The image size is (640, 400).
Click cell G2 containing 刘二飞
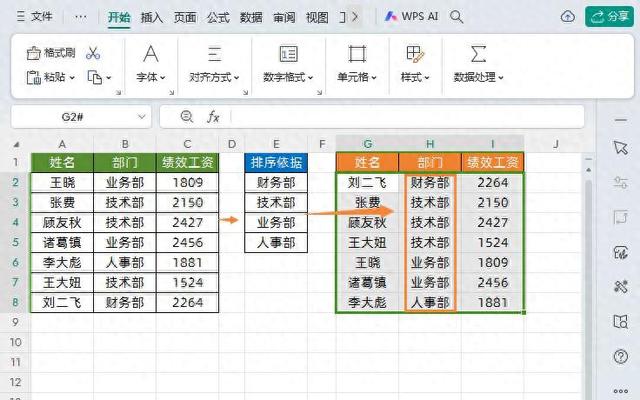tap(367, 182)
